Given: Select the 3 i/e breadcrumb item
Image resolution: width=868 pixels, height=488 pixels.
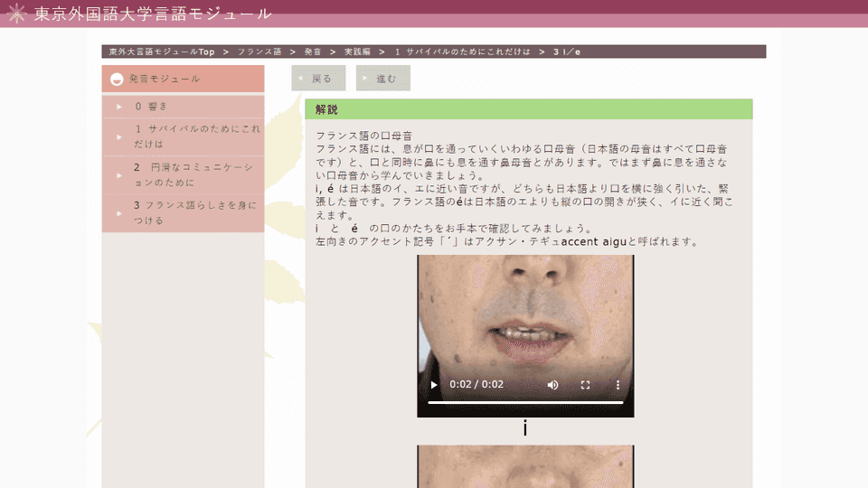Looking at the screenshot, I should click(x=567, y=52).
